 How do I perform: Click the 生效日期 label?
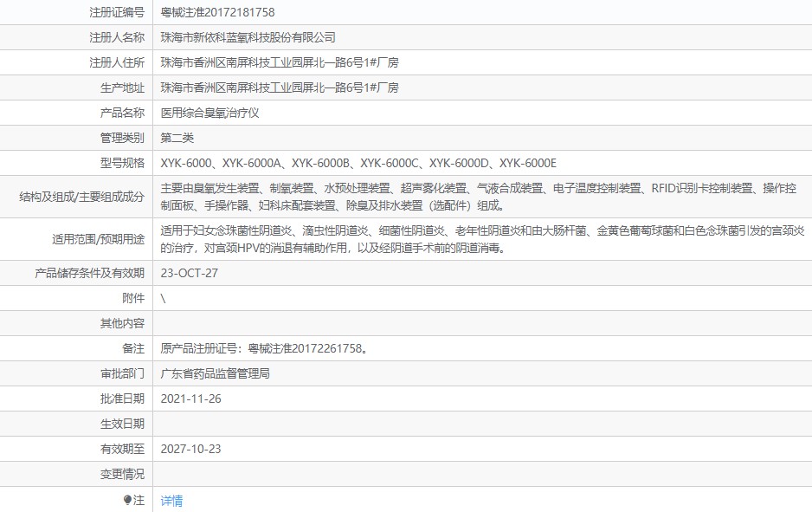point(122,424)
